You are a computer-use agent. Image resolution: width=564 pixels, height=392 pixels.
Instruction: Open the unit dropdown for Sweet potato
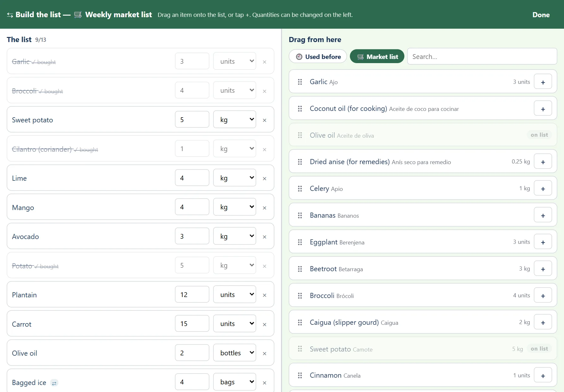pos(235,120)
